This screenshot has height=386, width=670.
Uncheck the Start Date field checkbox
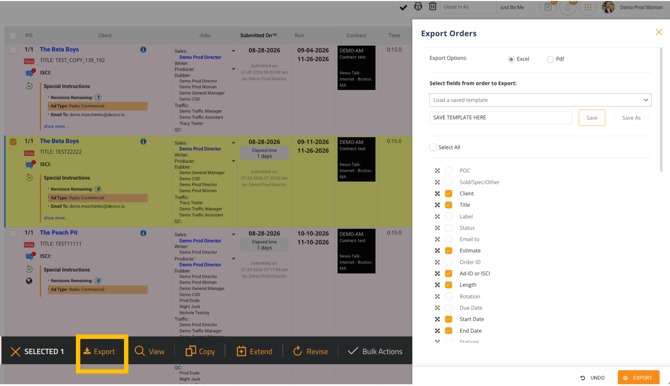pos(448,319)
